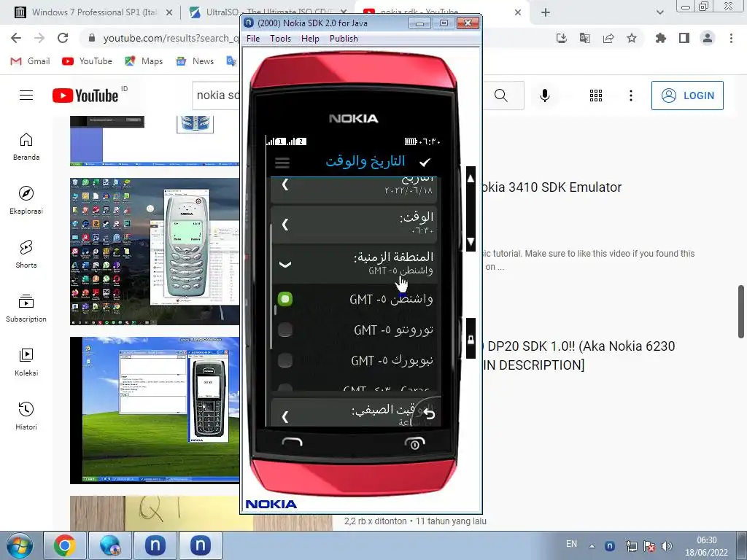Select the نيويورك GMT -5 radio option

(x=285, y=360)
